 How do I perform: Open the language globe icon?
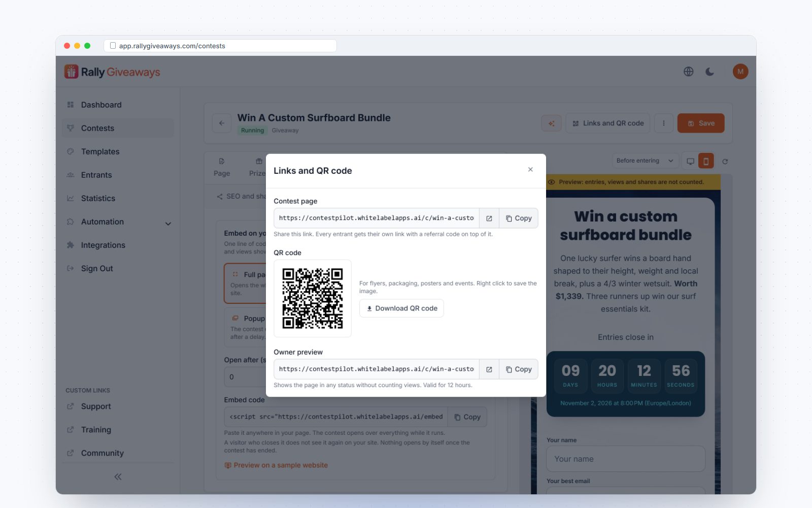coord(688,72)
